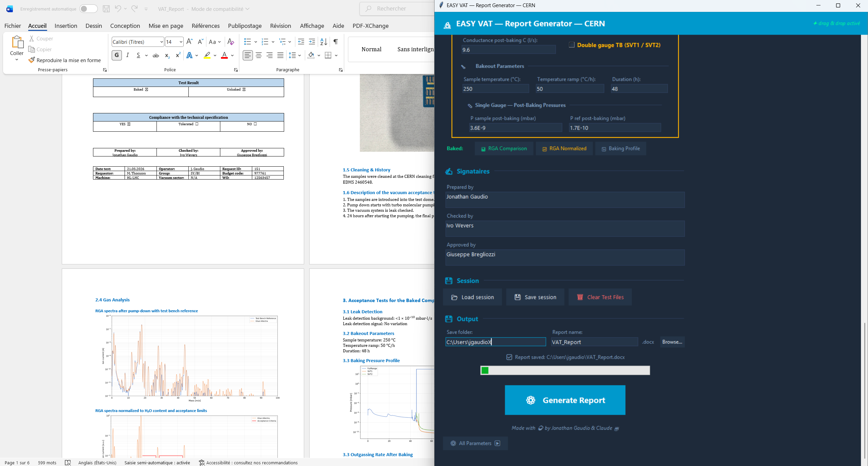
Task: Apply strikethrough formatting
Action: pyautogui.click(x=156, y=55)
